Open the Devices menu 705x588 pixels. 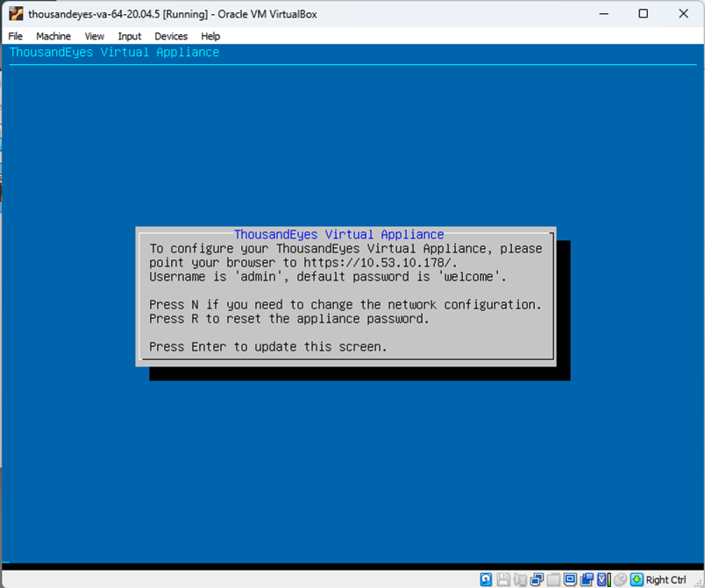tap(171, 36)
